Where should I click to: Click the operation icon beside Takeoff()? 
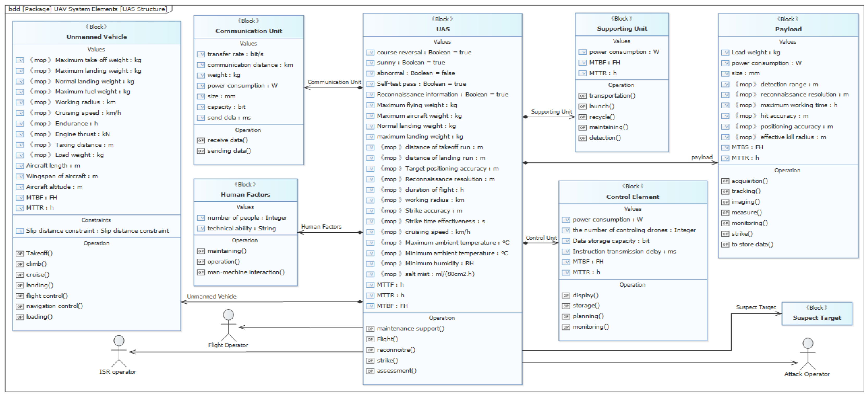pos(20,254)
